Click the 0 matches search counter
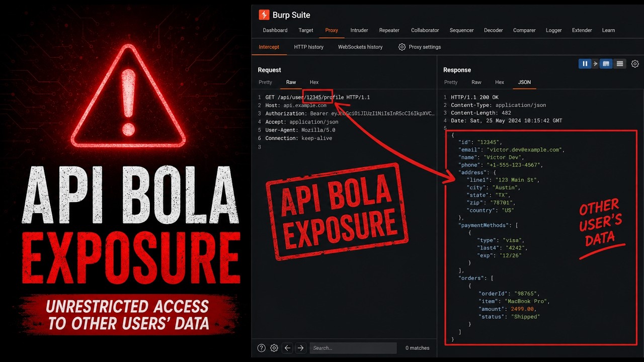The width and height of the screenshot is (644, 362). [418, 348]
